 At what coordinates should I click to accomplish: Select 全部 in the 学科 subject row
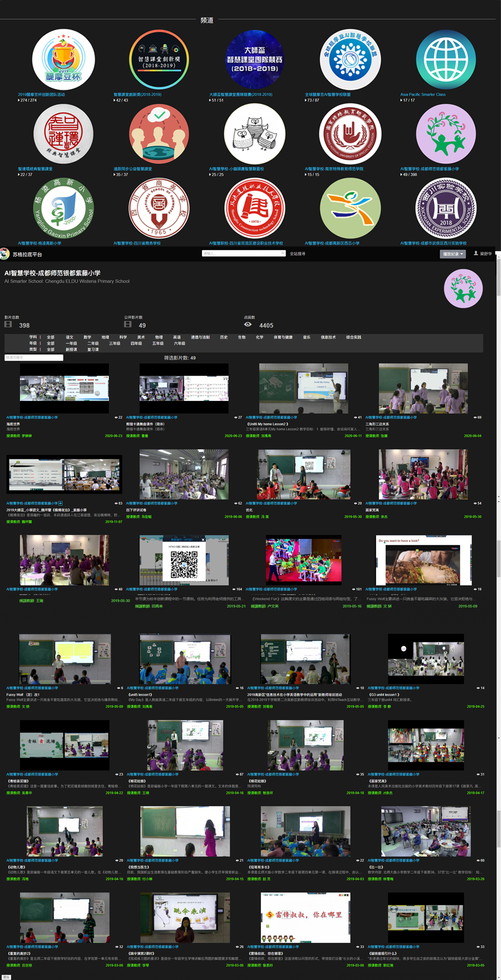pyautogui.click(x=51, y=337)
